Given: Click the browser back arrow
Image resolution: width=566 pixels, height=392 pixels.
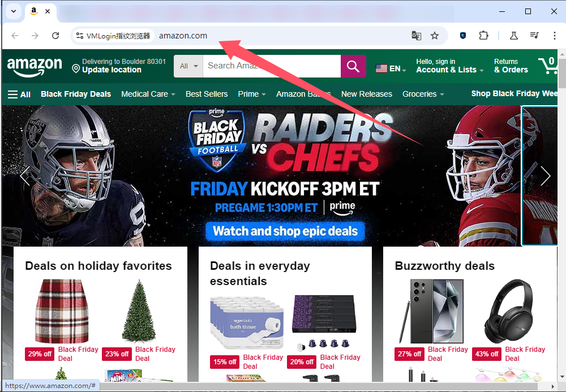Looking at the screenshot, I should [15, 36].
